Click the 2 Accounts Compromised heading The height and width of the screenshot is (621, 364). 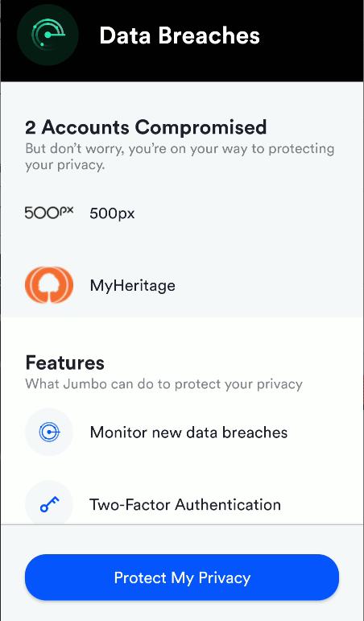146,127
